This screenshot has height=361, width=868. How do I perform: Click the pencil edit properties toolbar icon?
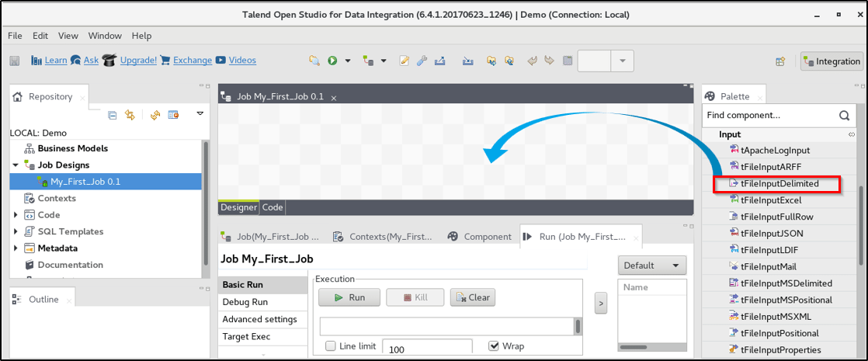[404, 61]
